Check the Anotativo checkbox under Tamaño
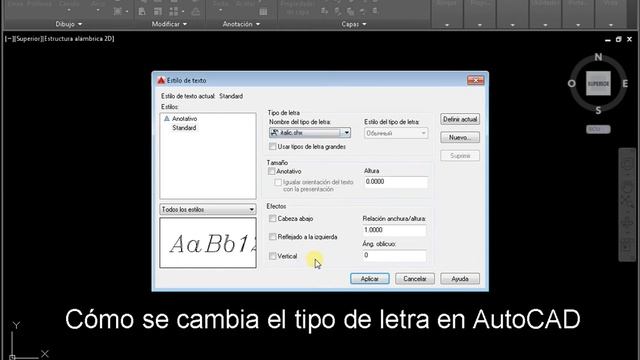The width and height of the screenshot is (640, 360). pyautogui.click(x=272, y=171)
